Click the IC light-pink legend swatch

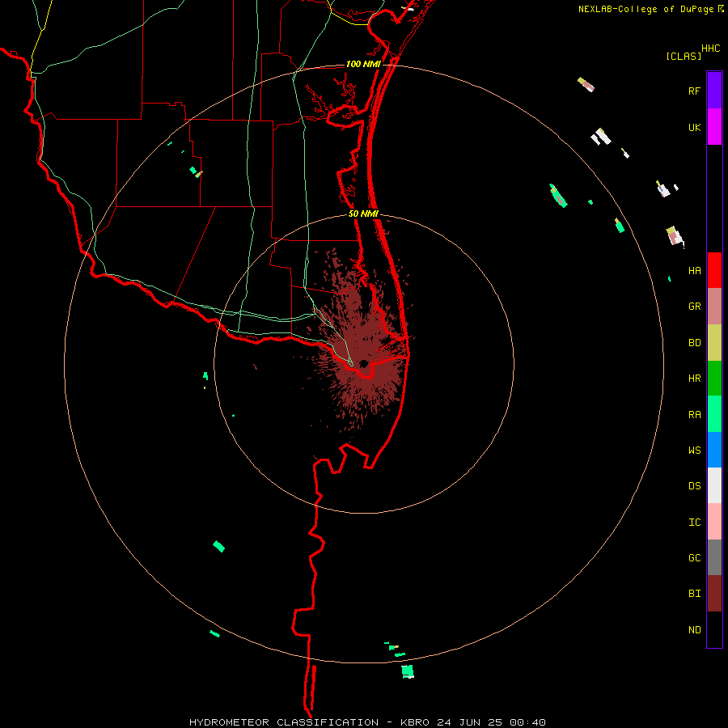tap(714, 522)
